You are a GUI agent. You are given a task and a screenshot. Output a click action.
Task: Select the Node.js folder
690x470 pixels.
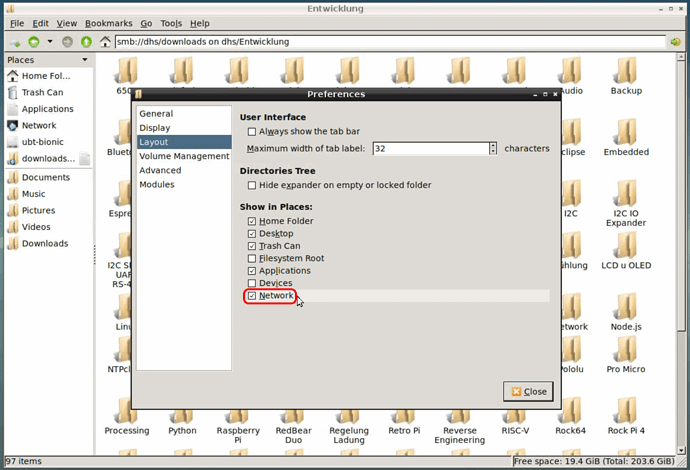pyautogui.click(x=626, y=312)
